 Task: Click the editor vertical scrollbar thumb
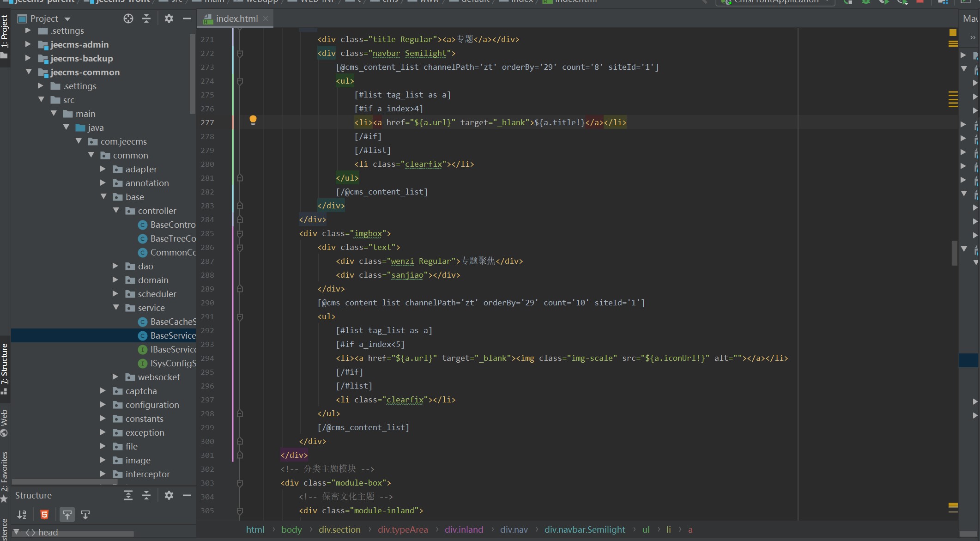[x=954, y=253]
